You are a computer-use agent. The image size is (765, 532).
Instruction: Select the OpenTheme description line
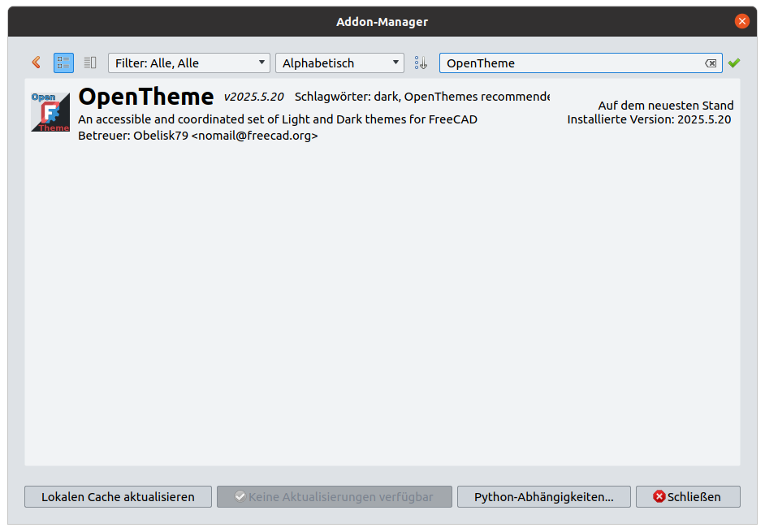[x=277, y=119]
